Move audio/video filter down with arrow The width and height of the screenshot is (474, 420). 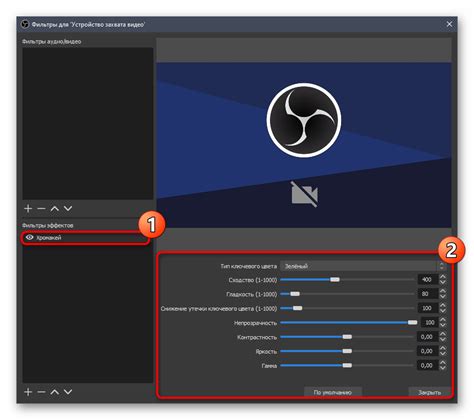[x=68, y=209]
